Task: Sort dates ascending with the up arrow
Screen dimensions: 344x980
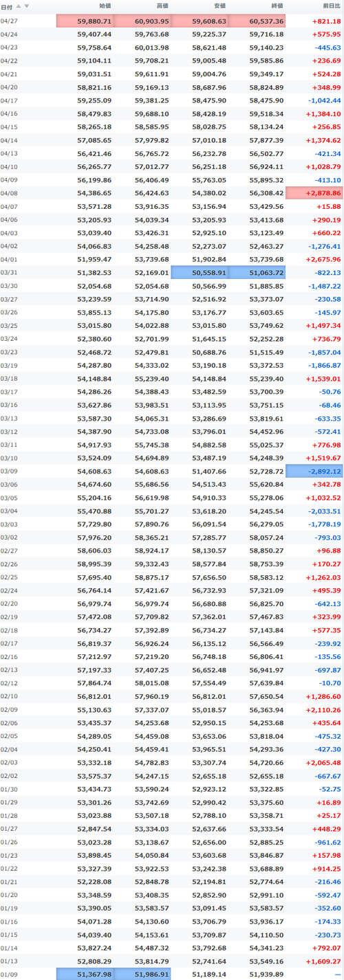Action: (19, 6)
